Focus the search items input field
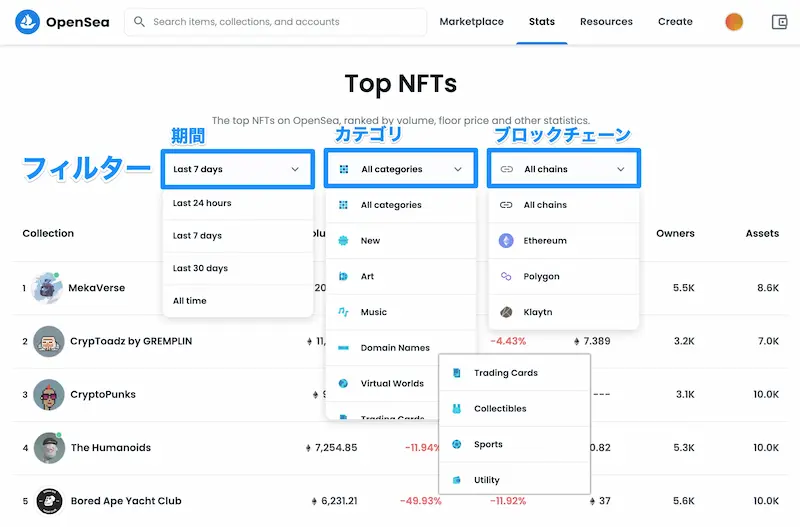800x527 pixels. [x=276, y=22]
